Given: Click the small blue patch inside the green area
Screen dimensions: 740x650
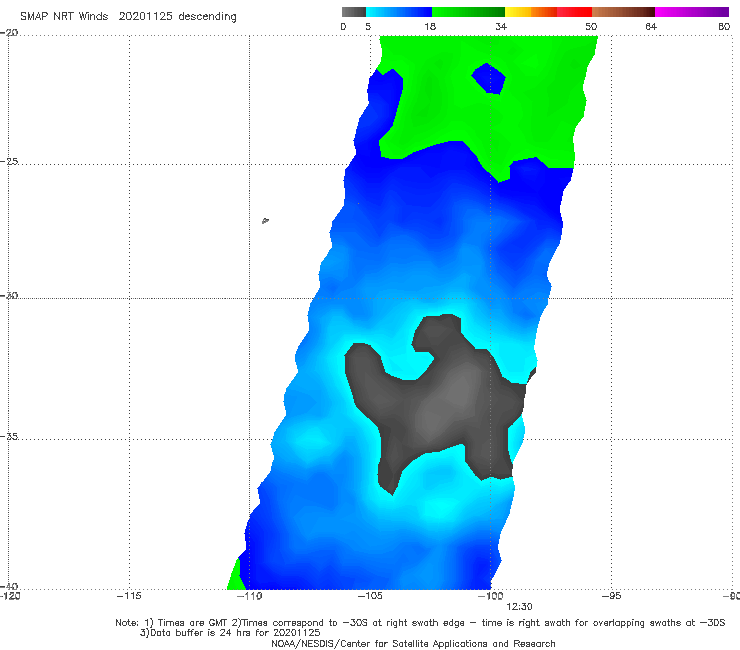Looking at the screenshot, I should click(489, 79).
